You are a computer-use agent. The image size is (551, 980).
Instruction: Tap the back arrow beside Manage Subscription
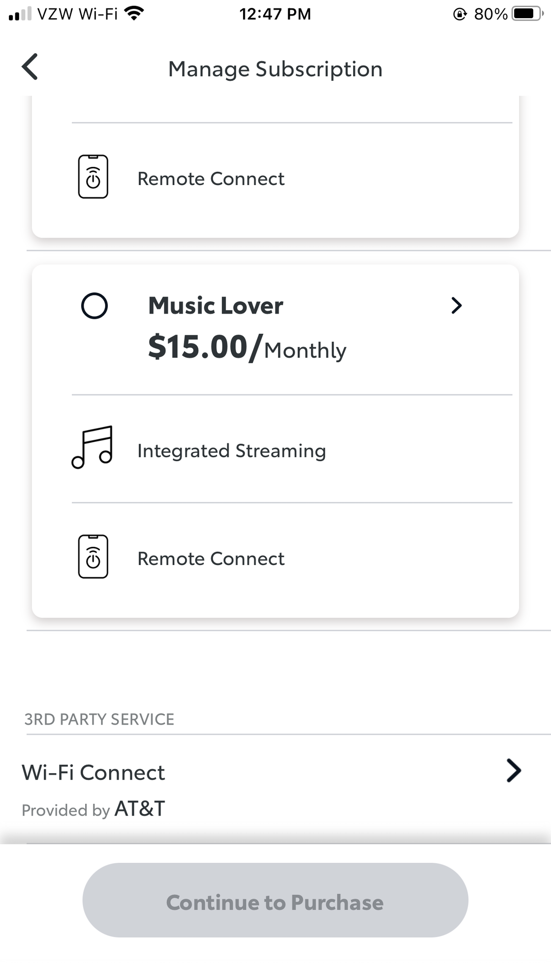coord(30,67)
